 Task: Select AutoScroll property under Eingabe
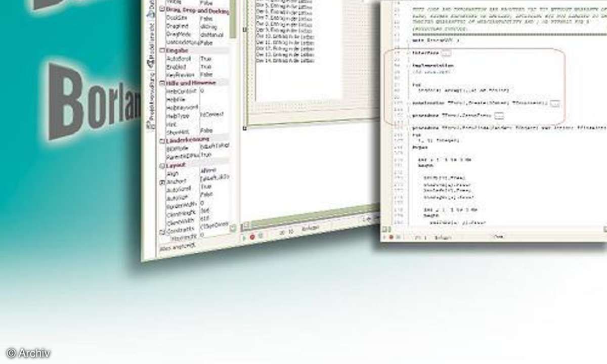[196, 59]
